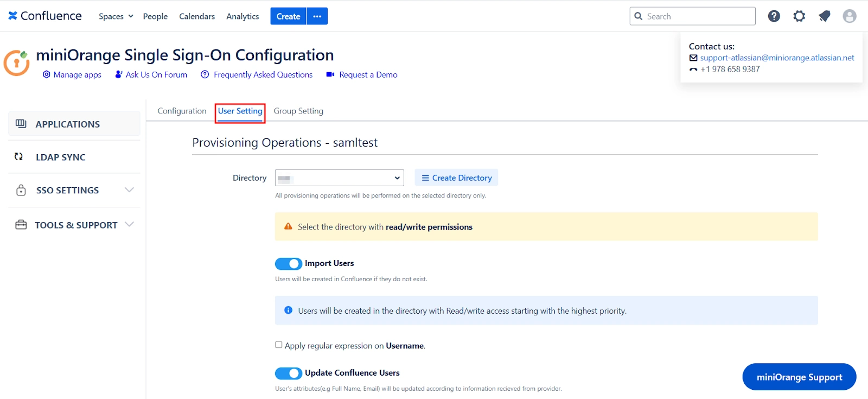Expand the Tools & Support chevron
868x399 pixels.
(129, 224)
